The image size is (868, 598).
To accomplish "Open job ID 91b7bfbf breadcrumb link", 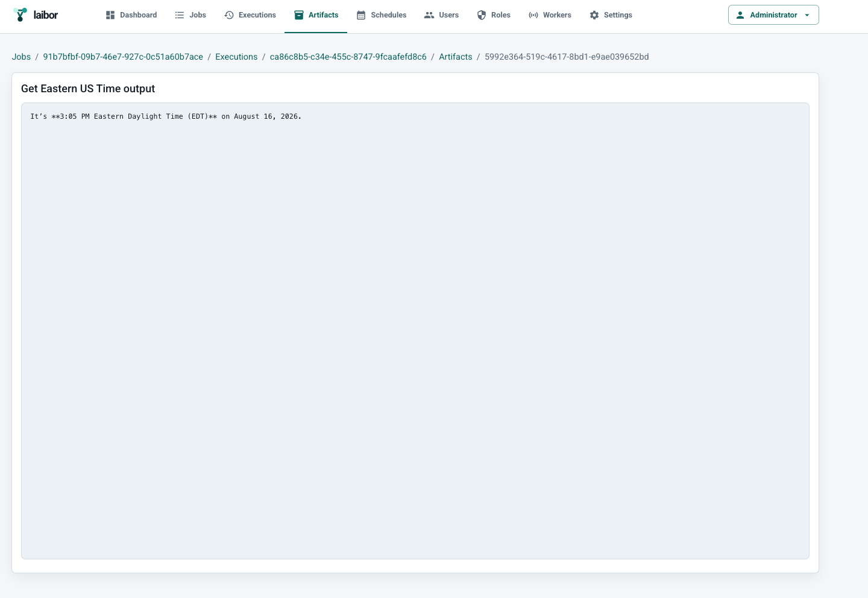I will click(123, 57).
